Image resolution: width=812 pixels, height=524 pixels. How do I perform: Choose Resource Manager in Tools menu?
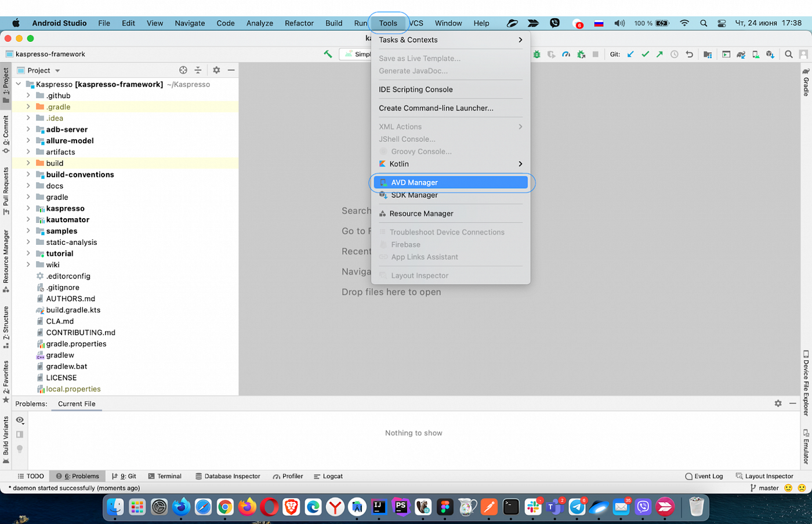coord(451,214)
